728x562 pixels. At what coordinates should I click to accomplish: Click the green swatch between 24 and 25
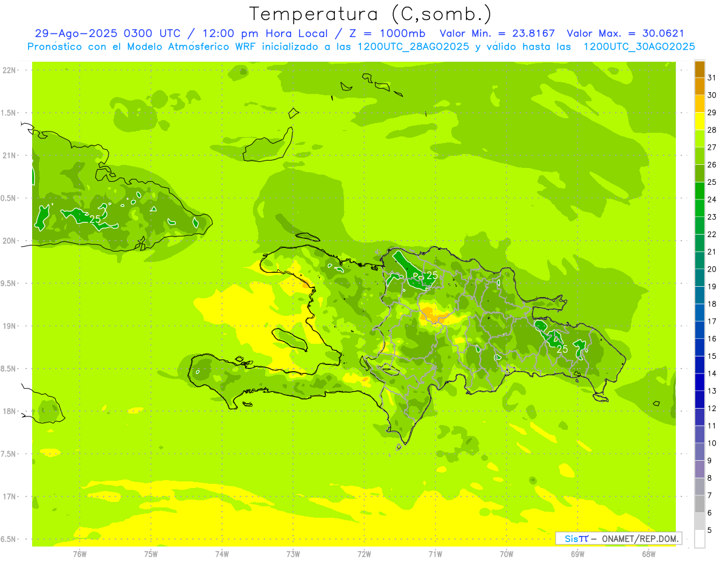coord(699,191)
